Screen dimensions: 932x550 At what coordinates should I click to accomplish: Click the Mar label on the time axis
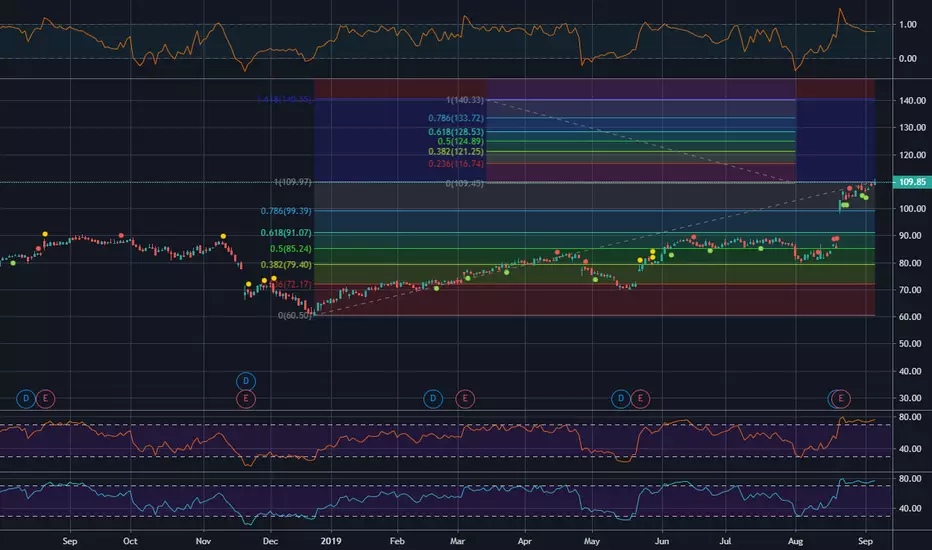click(x=457, y=541)
